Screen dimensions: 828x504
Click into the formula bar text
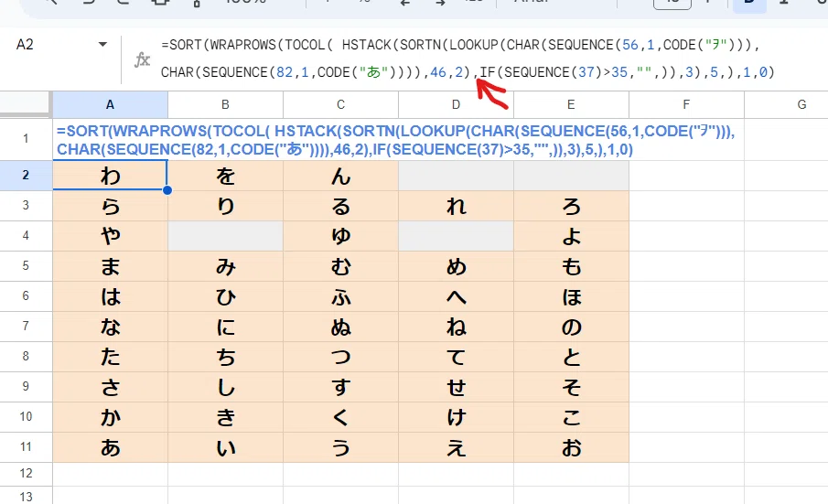468,58
